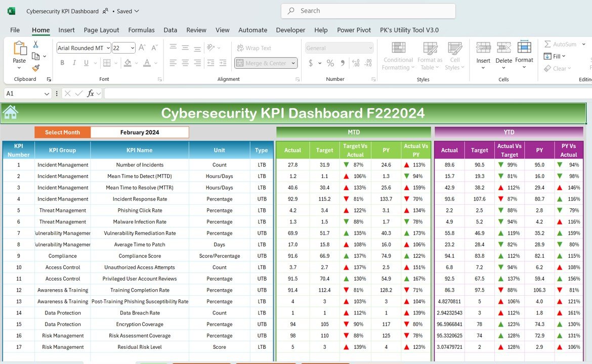Click the formula bar input

click(347, 94)
